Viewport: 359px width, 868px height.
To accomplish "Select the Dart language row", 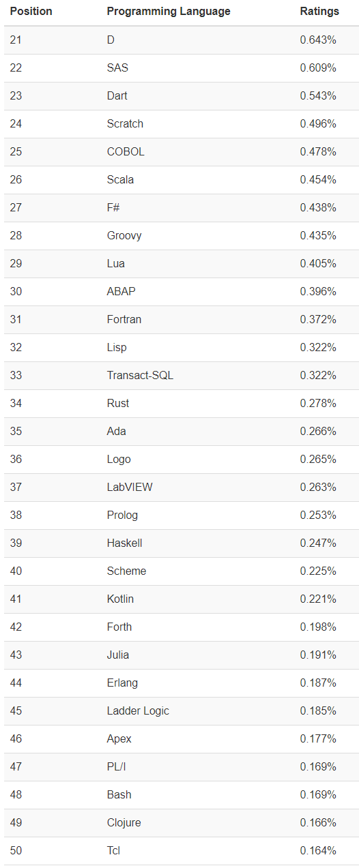I will point(182,96).
